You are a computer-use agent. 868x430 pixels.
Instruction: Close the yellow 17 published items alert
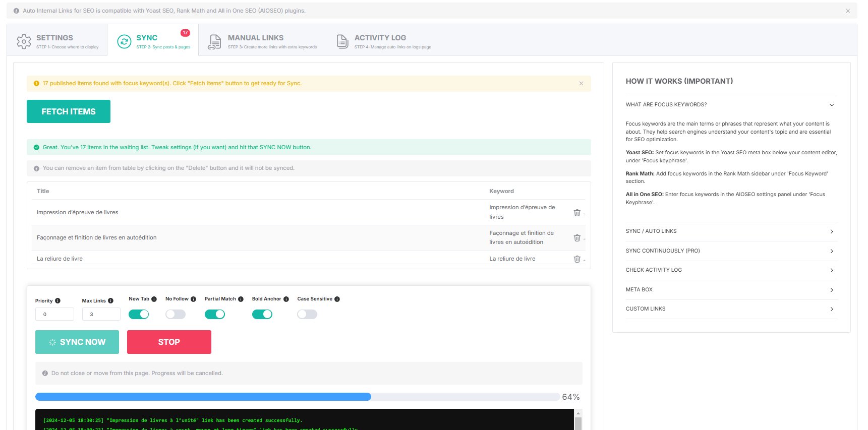click(x=581, y=83)
